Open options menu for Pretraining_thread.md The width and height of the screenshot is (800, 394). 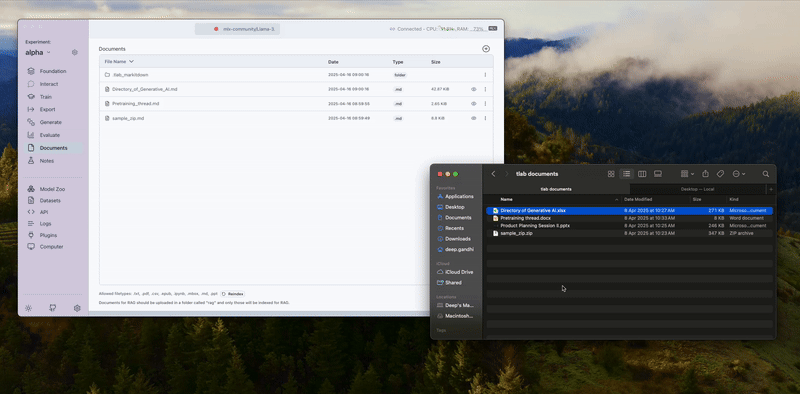pyautogui.click(x=485, y=104)
